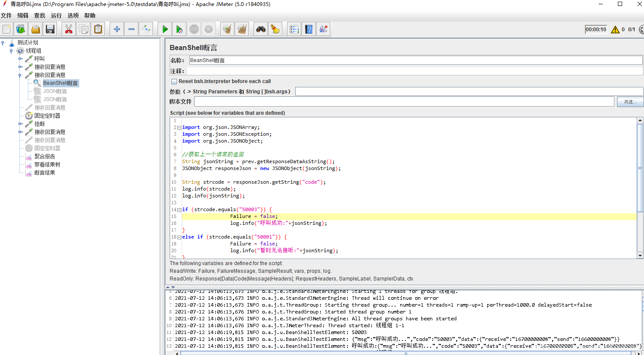Viewport: 644px width, 355px height.
Task: Open Search with binoculars icon
Action: 261,29
